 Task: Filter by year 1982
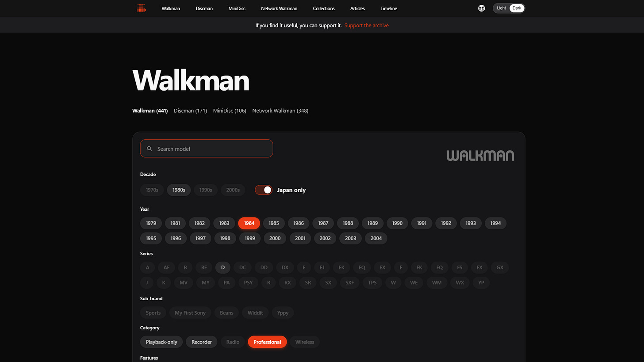(x=199, y=223)
